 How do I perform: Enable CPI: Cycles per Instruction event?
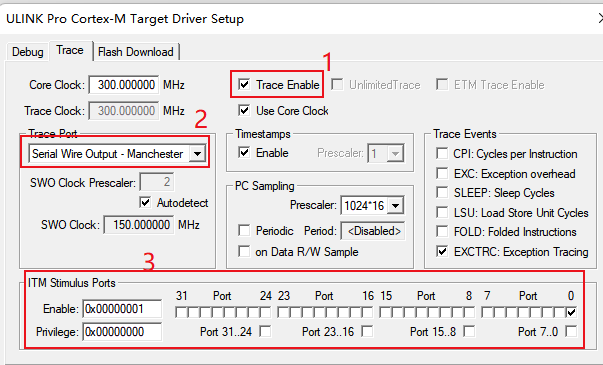442,153
